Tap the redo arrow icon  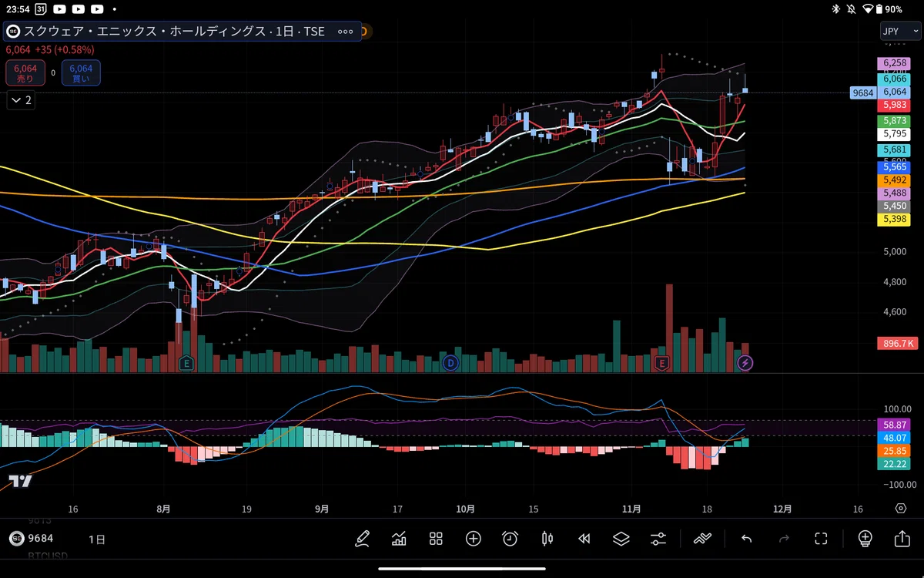tap(784, 539)
